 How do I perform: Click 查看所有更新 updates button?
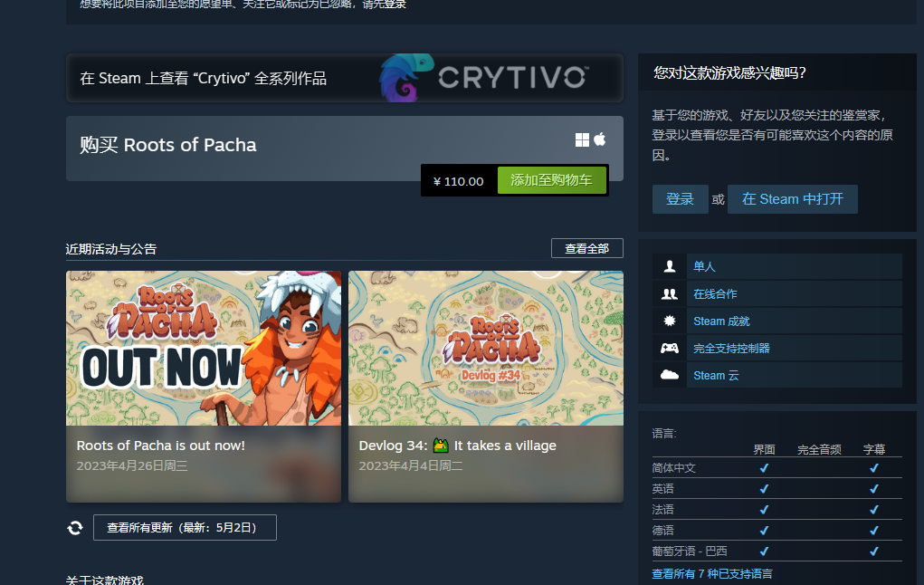click(185, 528)
